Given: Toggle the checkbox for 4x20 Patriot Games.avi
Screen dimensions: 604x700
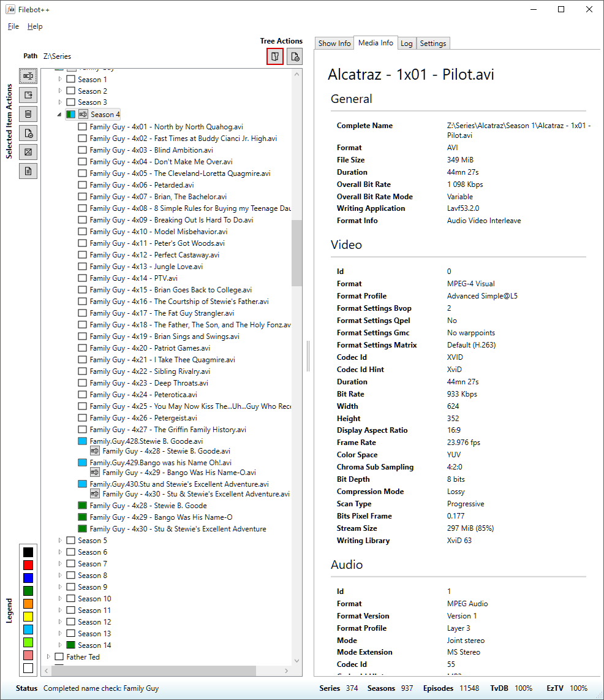Looking at the screenshot, I should [x=83, y=348].
